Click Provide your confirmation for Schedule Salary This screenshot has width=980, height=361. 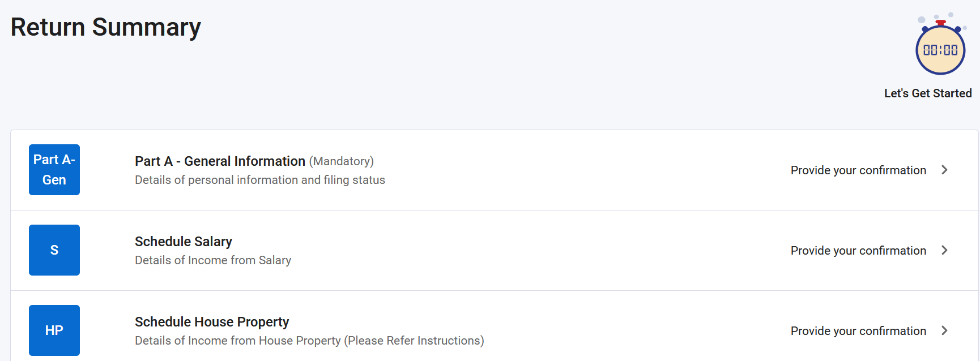click(858, 251)
